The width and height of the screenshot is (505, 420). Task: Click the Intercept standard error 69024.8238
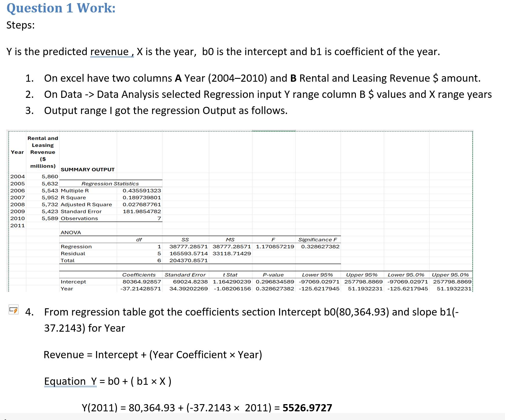coord(190,281)
